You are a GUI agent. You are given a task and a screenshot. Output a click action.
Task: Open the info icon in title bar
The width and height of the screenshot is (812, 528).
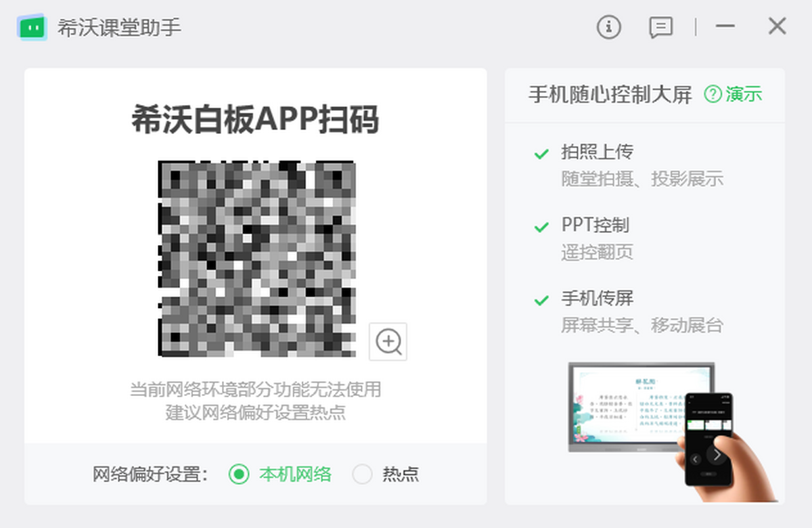608,27
